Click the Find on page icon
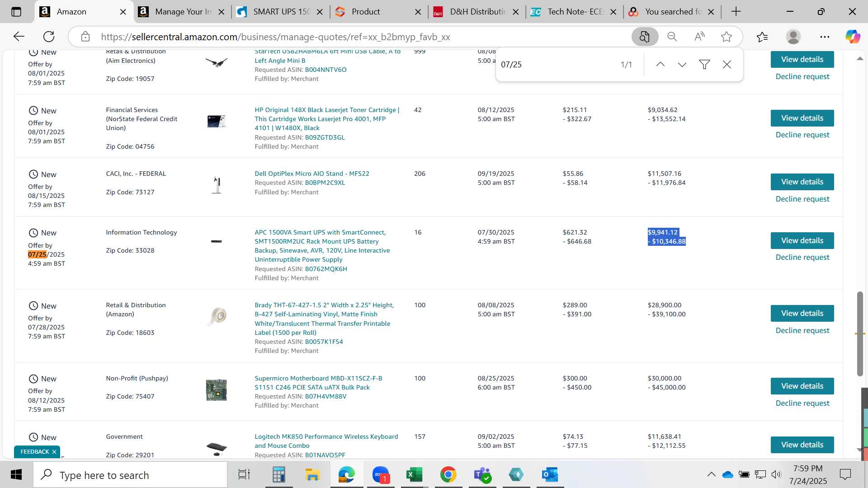 pyautogui.click(x=645, y=37)
